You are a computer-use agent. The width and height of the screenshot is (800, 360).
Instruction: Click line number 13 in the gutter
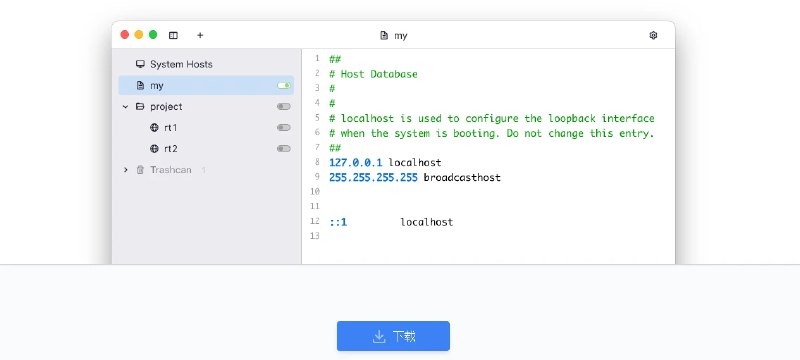(x=315, y=236)
